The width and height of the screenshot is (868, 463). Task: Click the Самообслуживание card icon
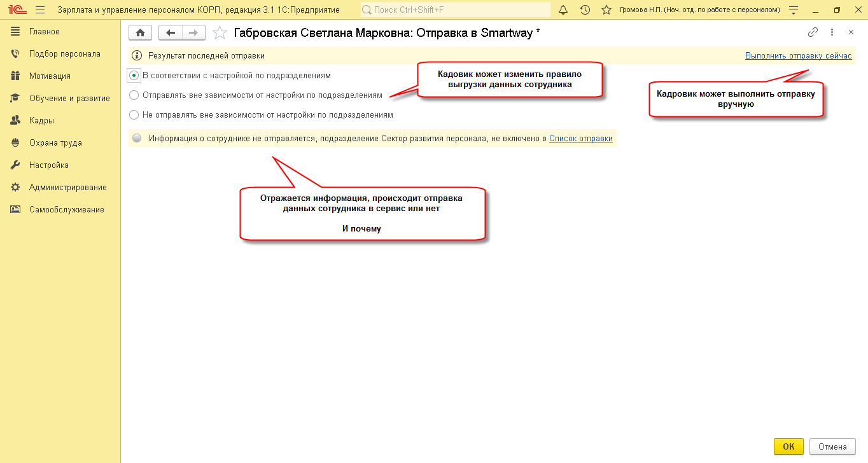(x=15, y=210)
